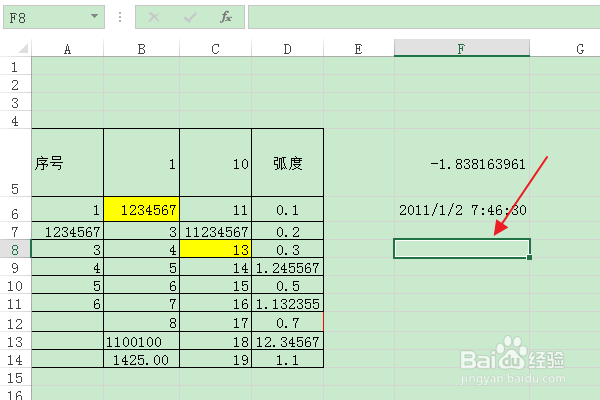This screenshot has height=400, width=600.
Task: Click the cell containing 序号
Action: click(67, 163)
